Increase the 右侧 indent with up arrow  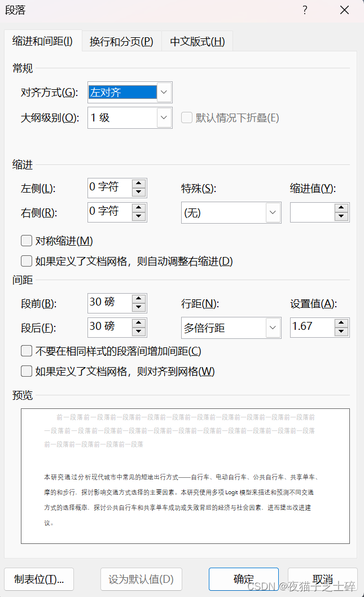coord(139,207)
